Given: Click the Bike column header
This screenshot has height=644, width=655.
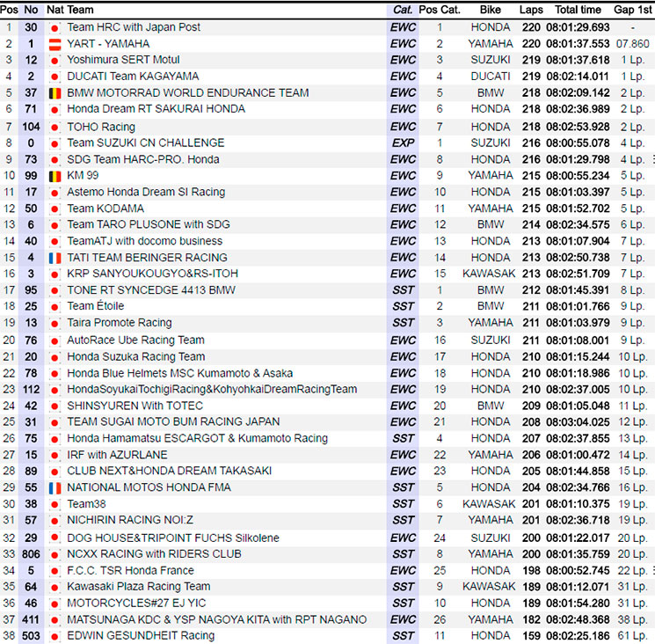Looking at the screenshot, I should click(x=491, y=10).
